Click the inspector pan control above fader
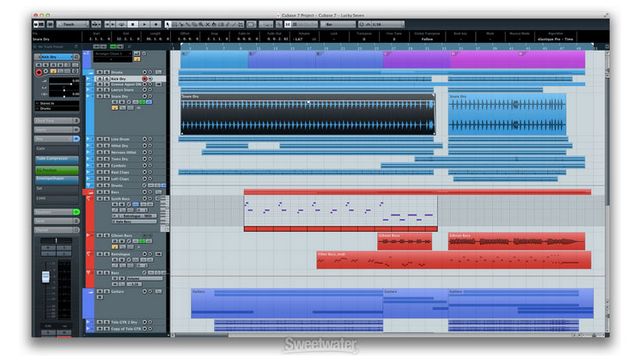640x364 pixels. click(x=56, y=240)
